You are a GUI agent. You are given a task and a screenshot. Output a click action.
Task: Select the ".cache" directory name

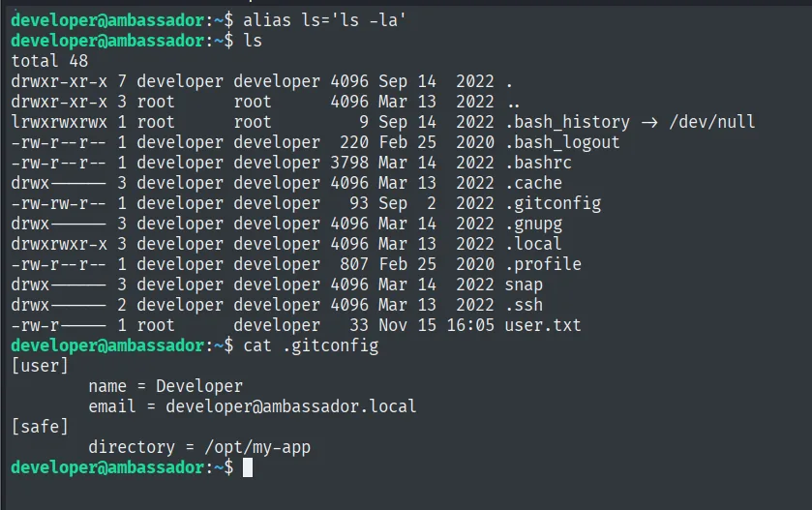(534, 183)
